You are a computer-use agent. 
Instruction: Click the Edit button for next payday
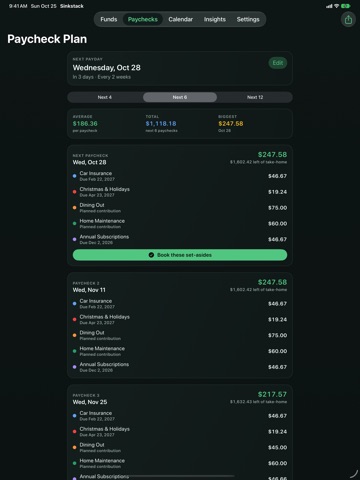click(x=278, y=63)
